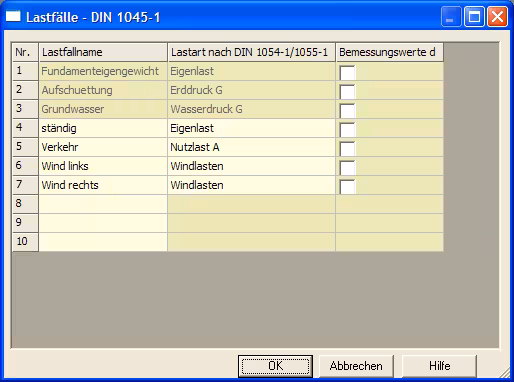514x382 pixels.
Task: Select row header number 7
Action: tap(25, 185)
